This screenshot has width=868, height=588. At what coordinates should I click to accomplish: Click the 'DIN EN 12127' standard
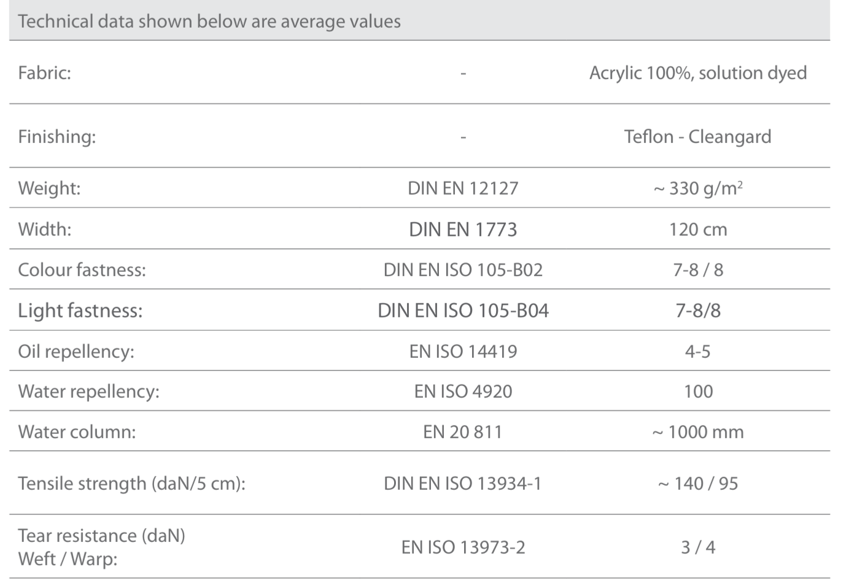(x=463, y=188)
